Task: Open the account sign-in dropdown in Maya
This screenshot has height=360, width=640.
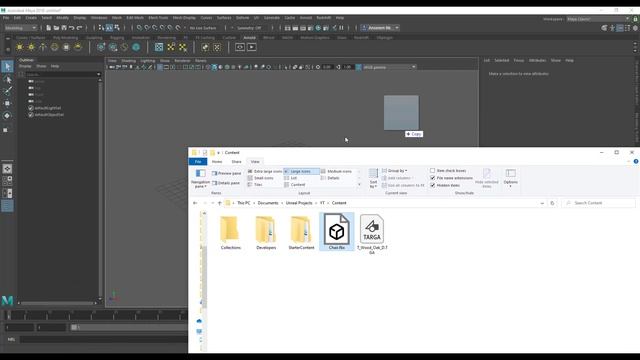Action: coord(380,28)
